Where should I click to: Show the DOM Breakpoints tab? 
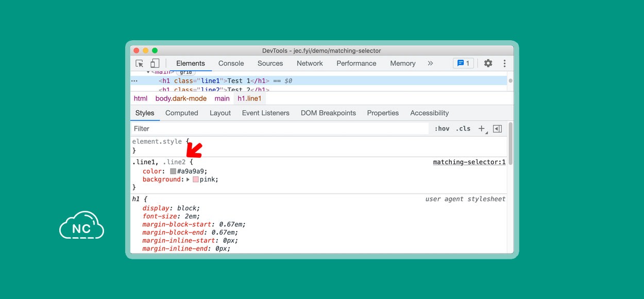tap(328, 113)
